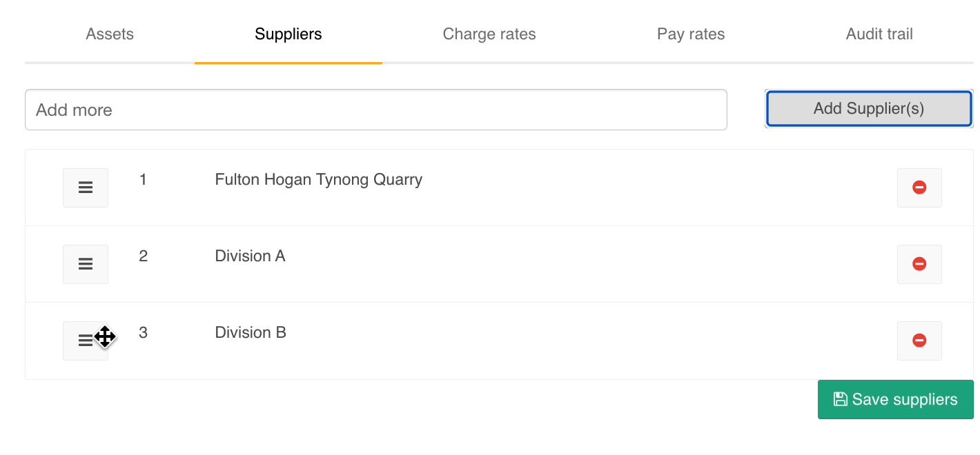Viewport: 980px width, 455px height.
Task: Select the Fulton Hogan Tynong Quarry supplier name
Action: [x=319, y=180]
